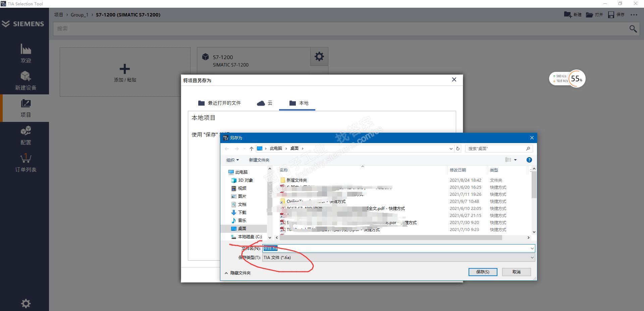
Task: Click the 新建文件夹 toolbar button
Action: 259,160
